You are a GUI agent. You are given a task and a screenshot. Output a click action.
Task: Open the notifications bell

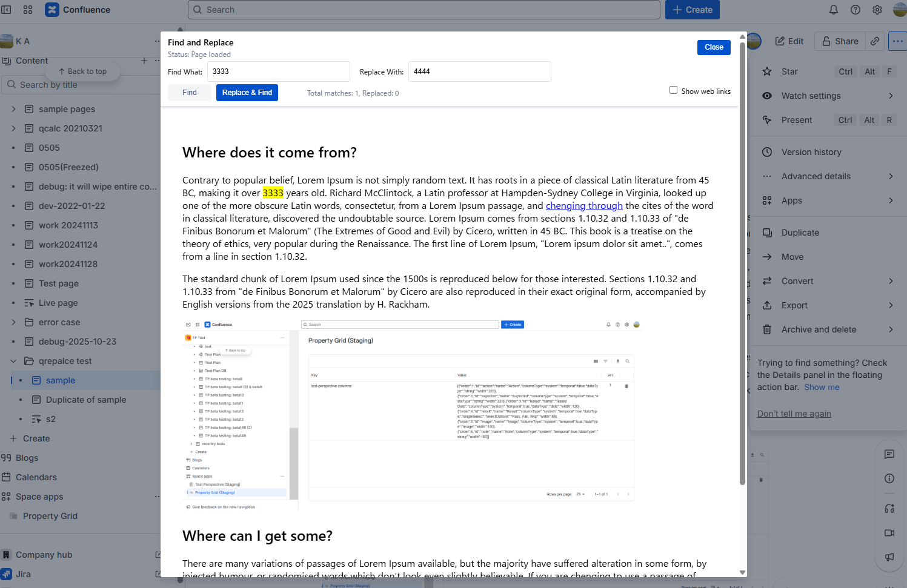(833, 9)
